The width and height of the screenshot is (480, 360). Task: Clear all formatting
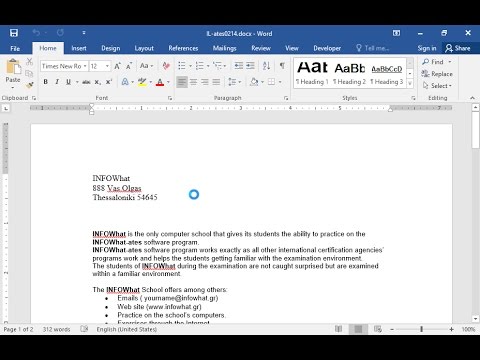coord(166,66)
